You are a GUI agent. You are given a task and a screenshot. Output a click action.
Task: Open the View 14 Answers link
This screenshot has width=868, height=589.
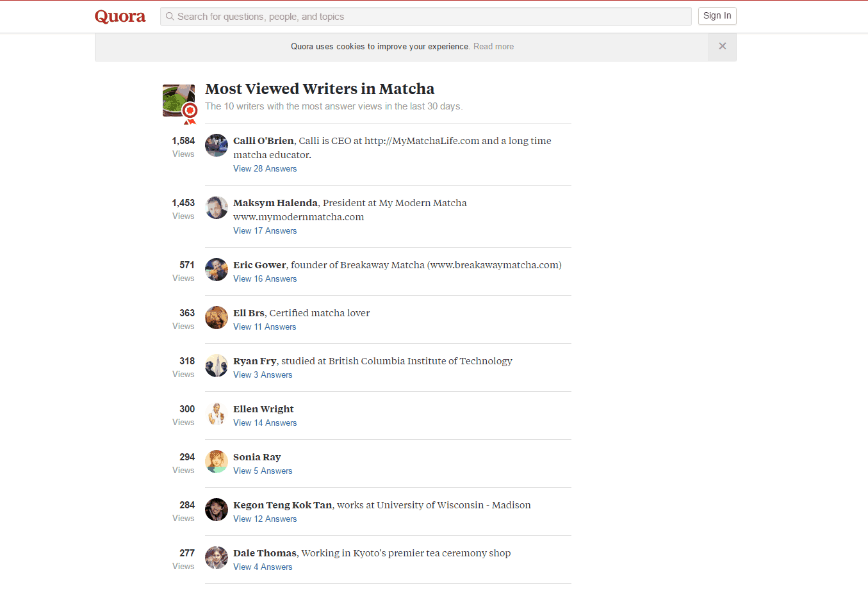click(265, 423)
